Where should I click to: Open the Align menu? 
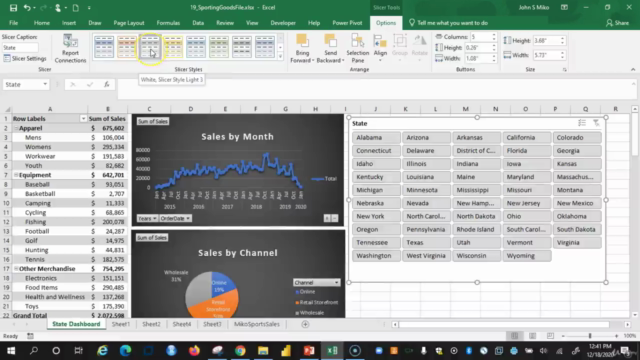380,49
